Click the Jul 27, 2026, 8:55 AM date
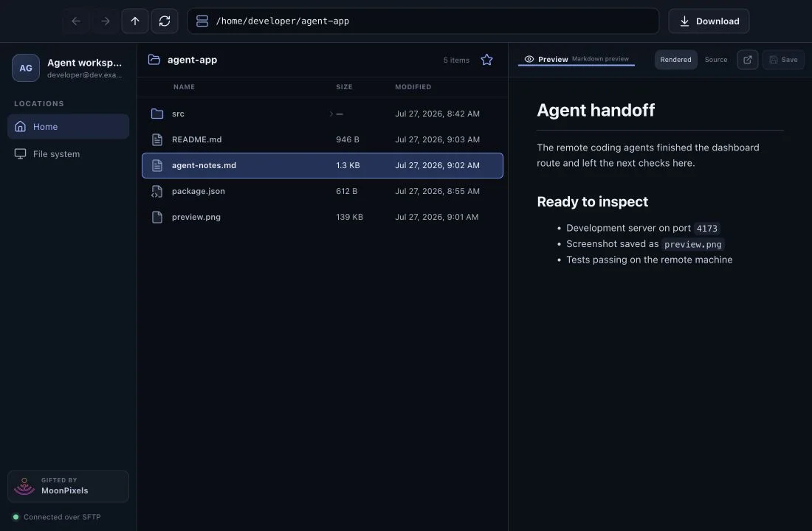Viewport: 812px width, 531px height. [x=437, y=192]
